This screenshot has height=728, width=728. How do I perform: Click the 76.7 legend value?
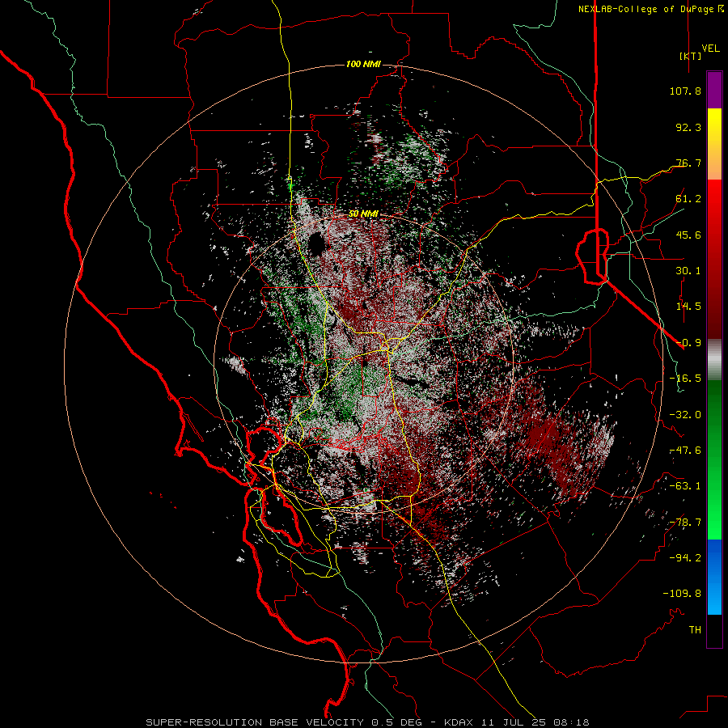click(688, 163)
